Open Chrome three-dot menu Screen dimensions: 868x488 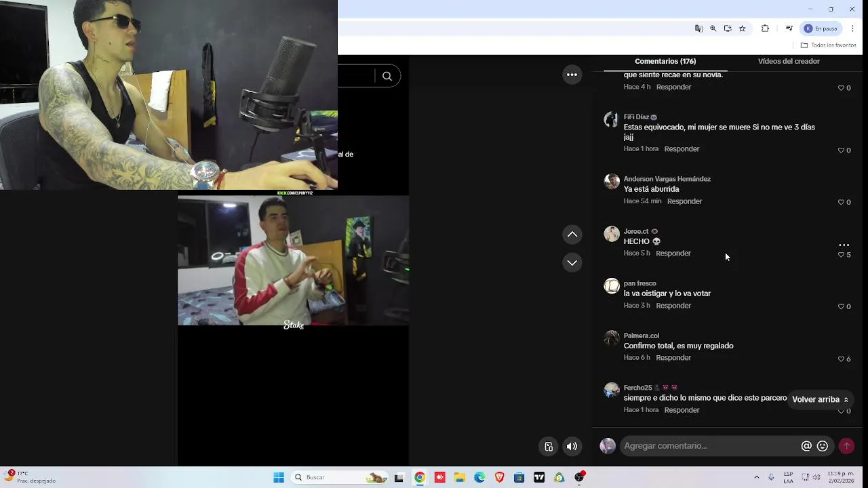(852, 28)
